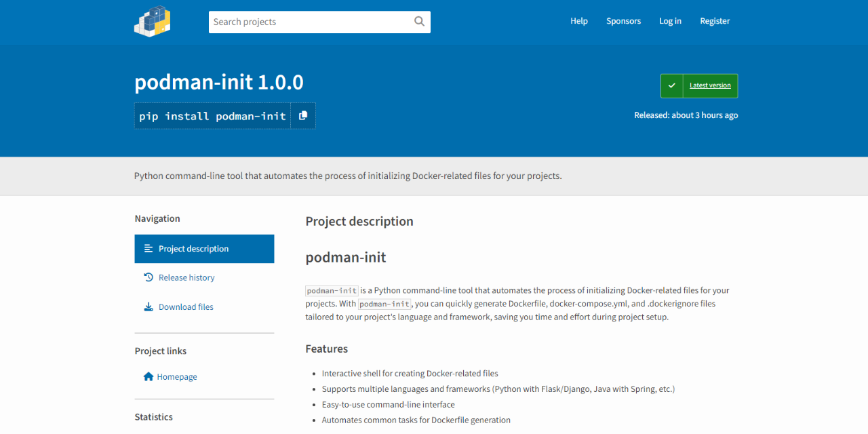
Task: Click the podman-init 1.0.0 title heading
Action: point(219,82)
